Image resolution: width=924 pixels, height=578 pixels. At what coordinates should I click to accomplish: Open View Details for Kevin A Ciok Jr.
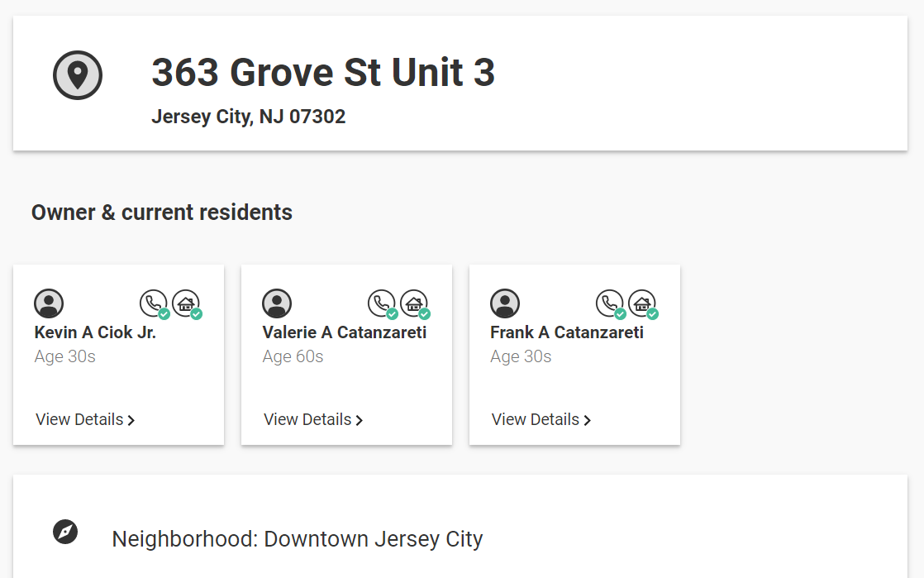tap(85, 419)
